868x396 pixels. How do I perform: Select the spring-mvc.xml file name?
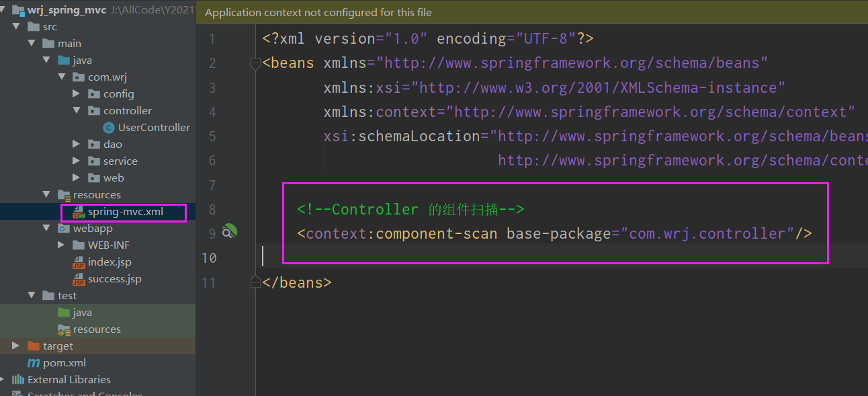(126, 212)
